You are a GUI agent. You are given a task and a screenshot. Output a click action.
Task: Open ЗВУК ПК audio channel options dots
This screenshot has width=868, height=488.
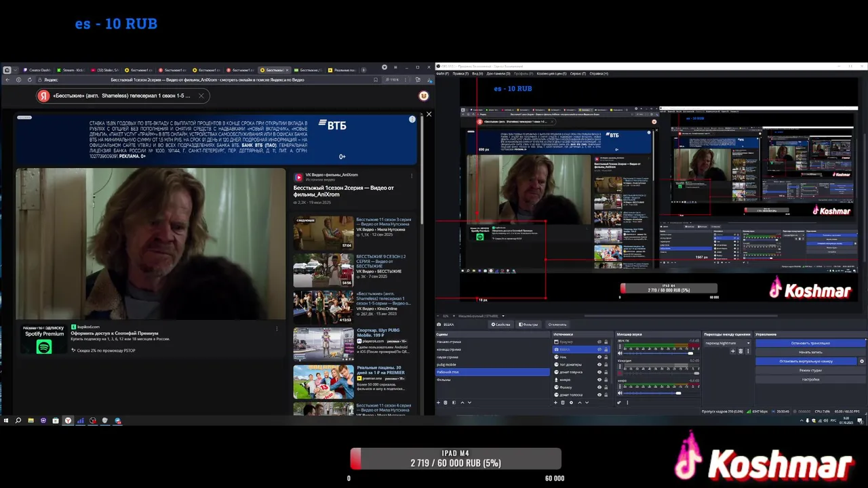point(620,346)
